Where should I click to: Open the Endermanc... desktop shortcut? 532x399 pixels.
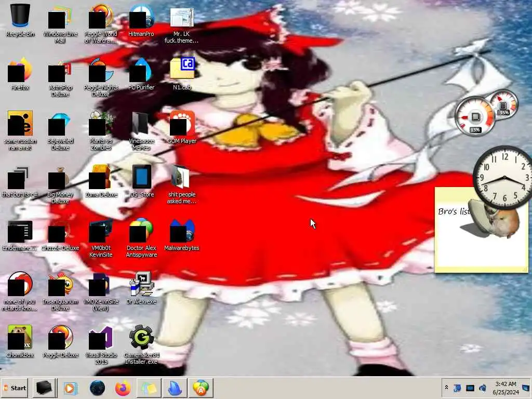20,235
